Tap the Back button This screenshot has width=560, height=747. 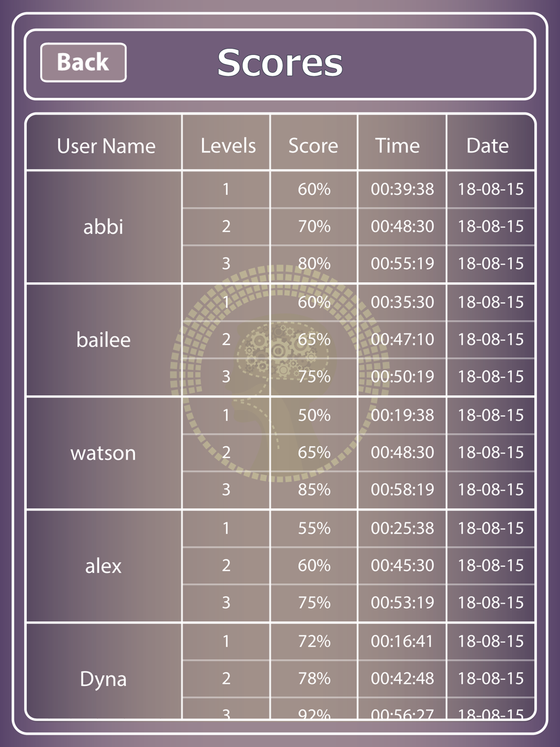83,62
